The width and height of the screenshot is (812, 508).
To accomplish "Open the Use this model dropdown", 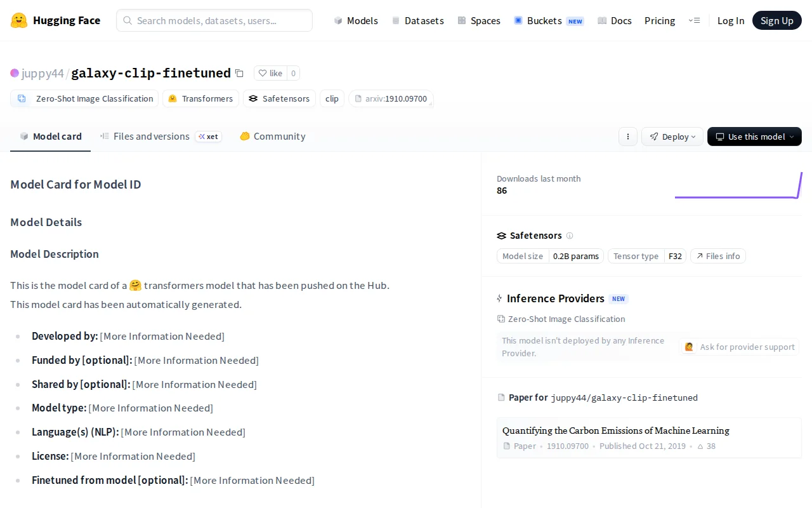I will 754,137.
